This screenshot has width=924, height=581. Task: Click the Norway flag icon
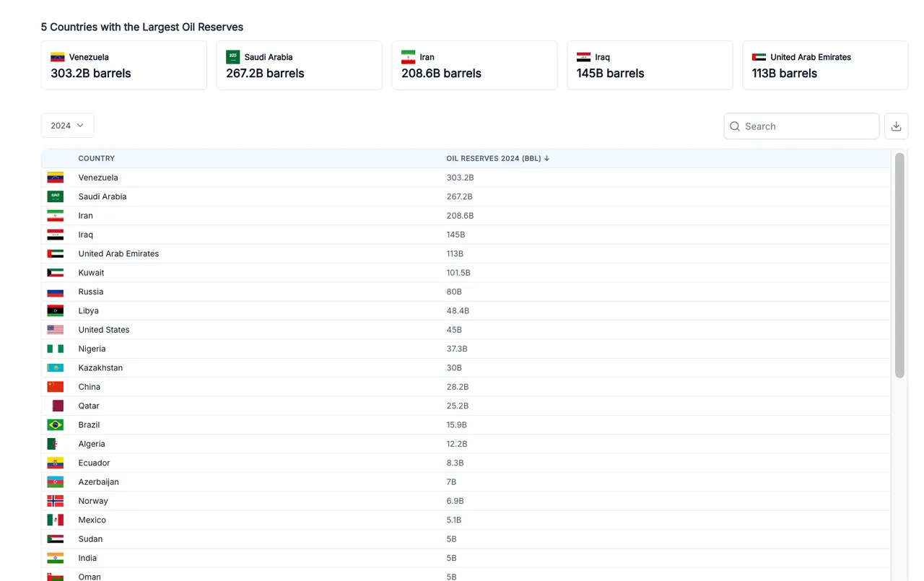56,501
